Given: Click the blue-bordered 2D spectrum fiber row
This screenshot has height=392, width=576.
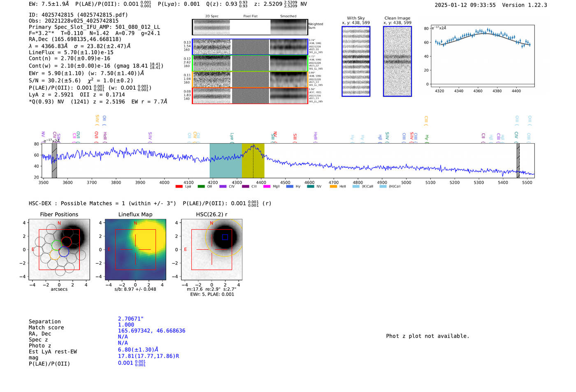Looking at the screenshot, I should tap(250, 47).
